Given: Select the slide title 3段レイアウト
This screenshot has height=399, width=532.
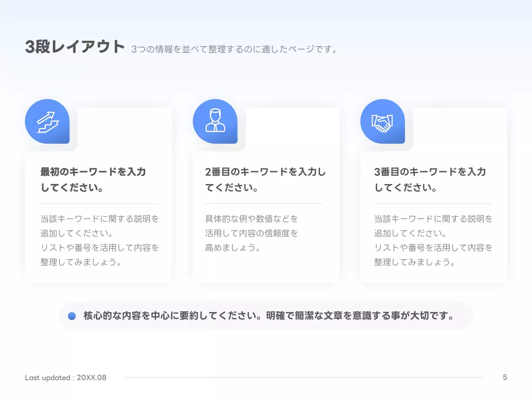Looking at the screenshot, I should 75,47.
